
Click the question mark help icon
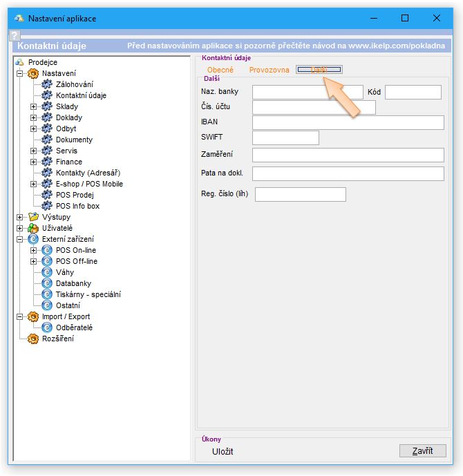(x=14, y=36)
